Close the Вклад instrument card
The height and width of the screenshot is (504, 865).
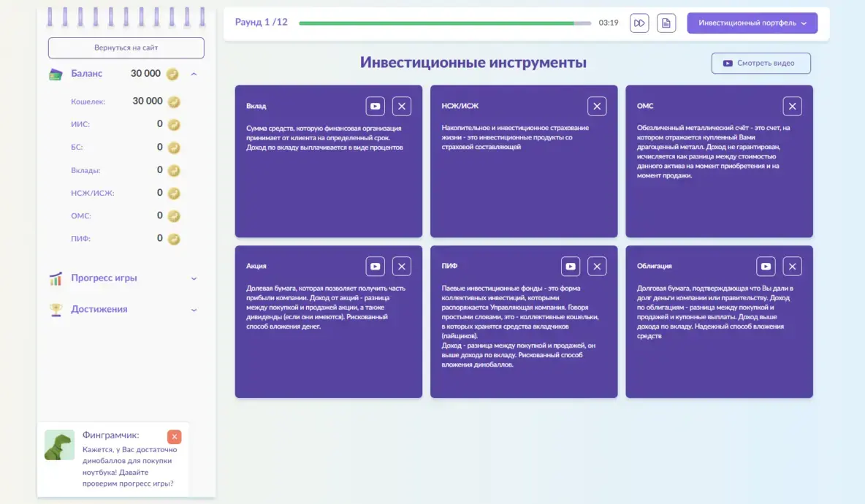pos(402,107)
